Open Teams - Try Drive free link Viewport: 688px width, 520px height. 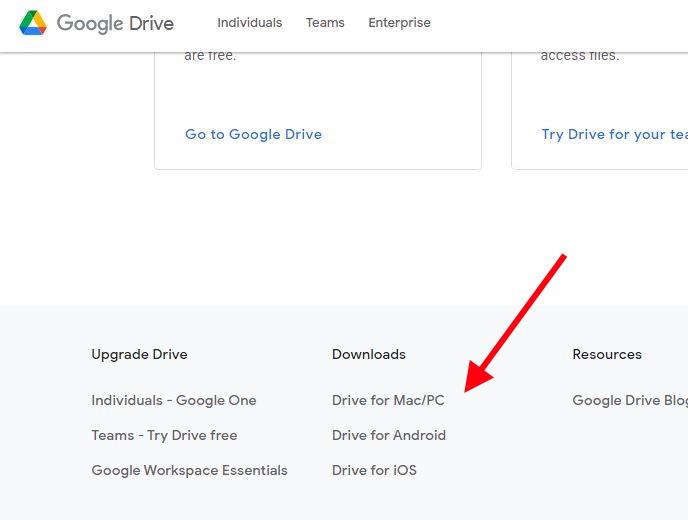[x=164, y=435]
